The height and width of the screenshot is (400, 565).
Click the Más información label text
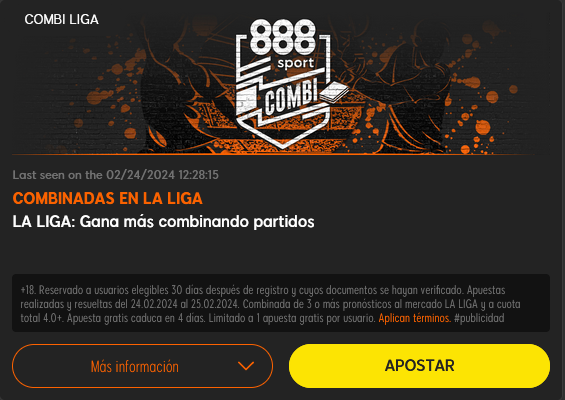point(134,366)
